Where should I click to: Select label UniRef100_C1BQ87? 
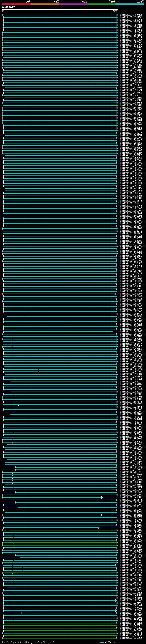pyautogui.click(x=131, y=58)
